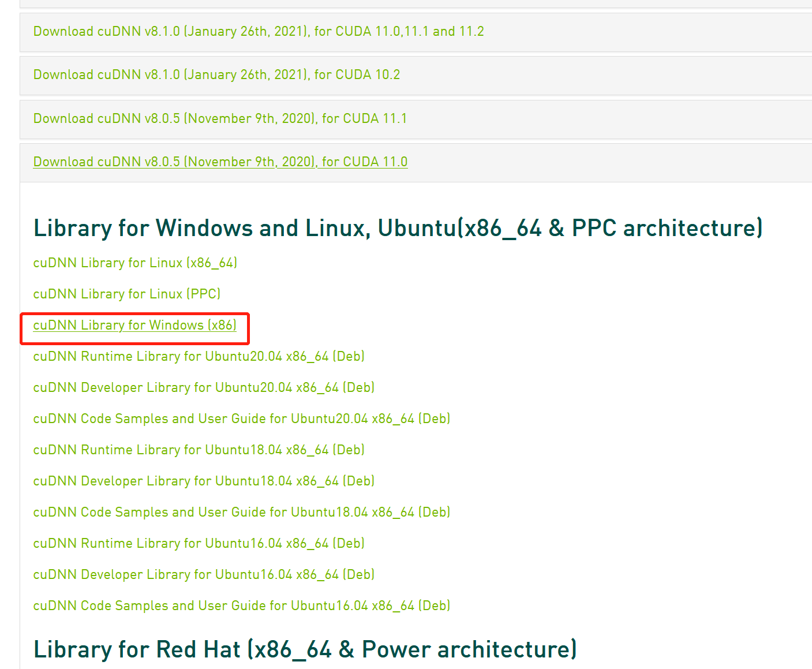Get Code Samples and User Guide for Ubuntu20.04
Screen dimensions: 812x669
point(242,418)
